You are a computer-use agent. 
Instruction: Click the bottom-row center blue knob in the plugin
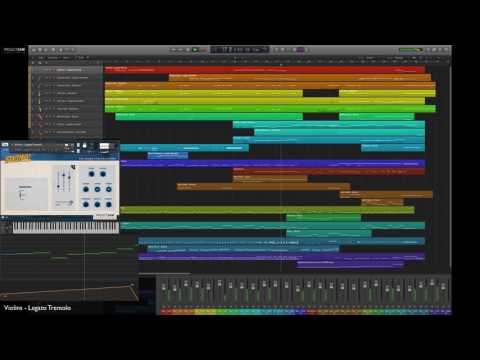pos(97,204)
